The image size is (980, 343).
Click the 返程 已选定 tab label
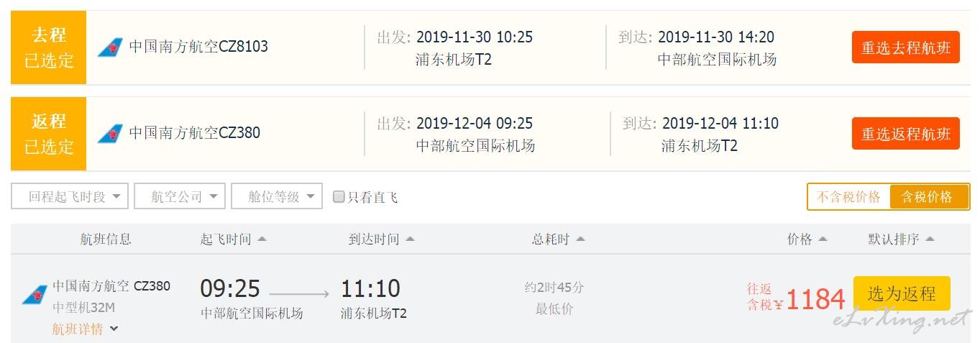point(49,134)
